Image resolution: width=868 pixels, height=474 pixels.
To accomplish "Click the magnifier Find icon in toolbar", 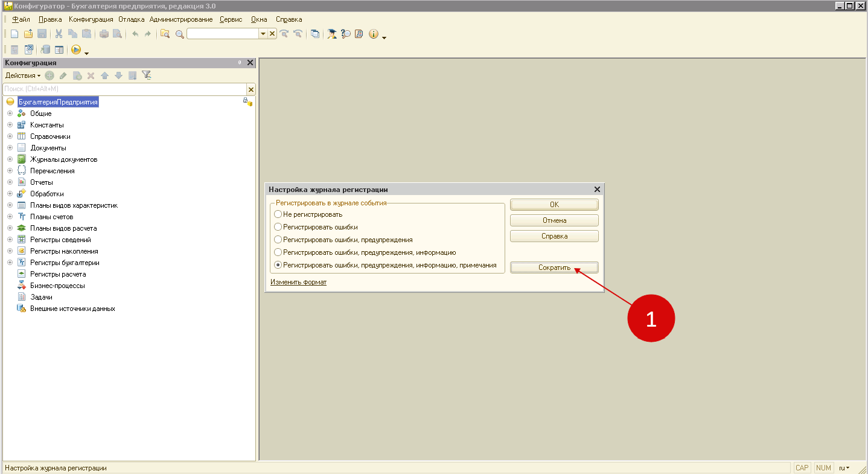I will click(x=179, y=34).
